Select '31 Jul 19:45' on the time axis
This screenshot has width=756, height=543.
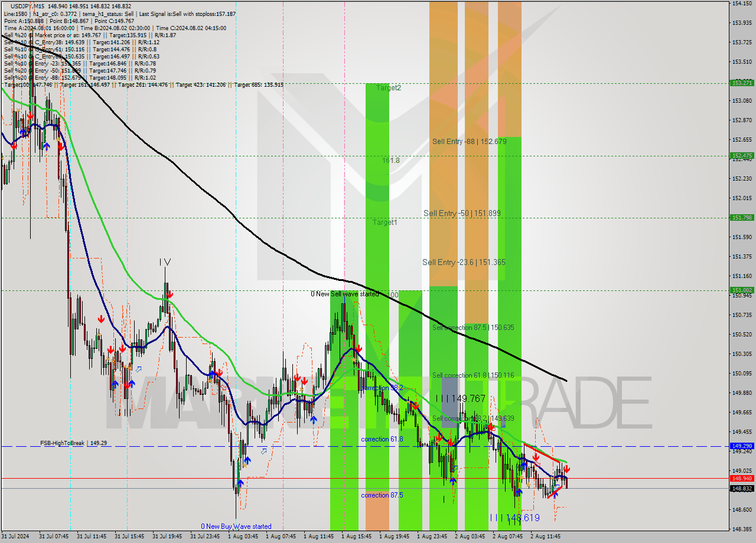[x=167, y=537]
